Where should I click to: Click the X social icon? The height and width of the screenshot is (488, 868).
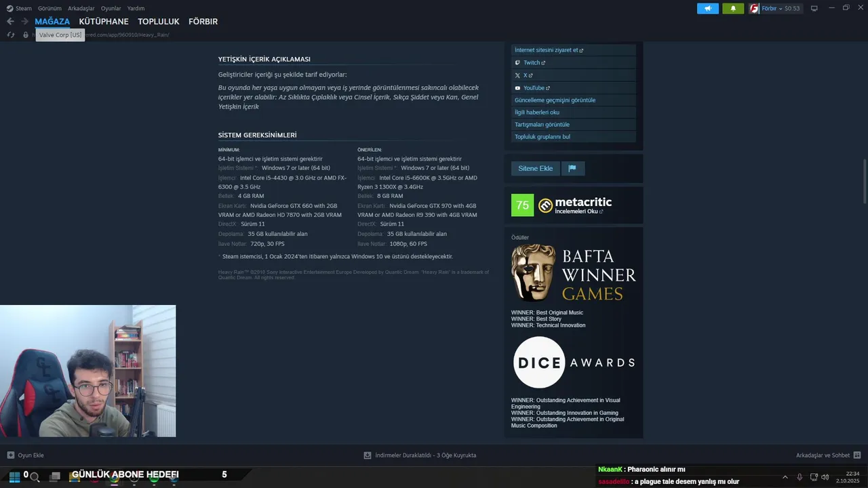click(x=518, y=75)
